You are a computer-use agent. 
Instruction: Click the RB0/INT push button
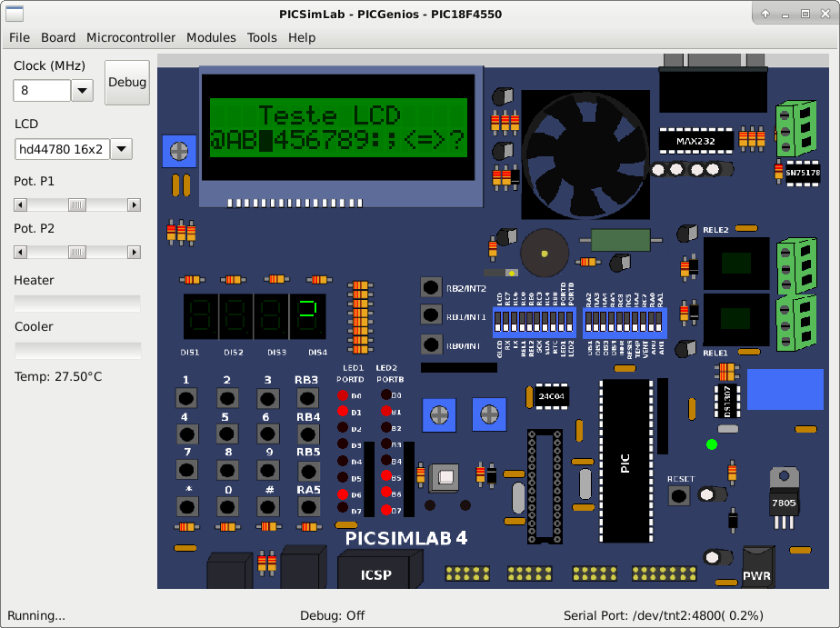click(431, 344)
